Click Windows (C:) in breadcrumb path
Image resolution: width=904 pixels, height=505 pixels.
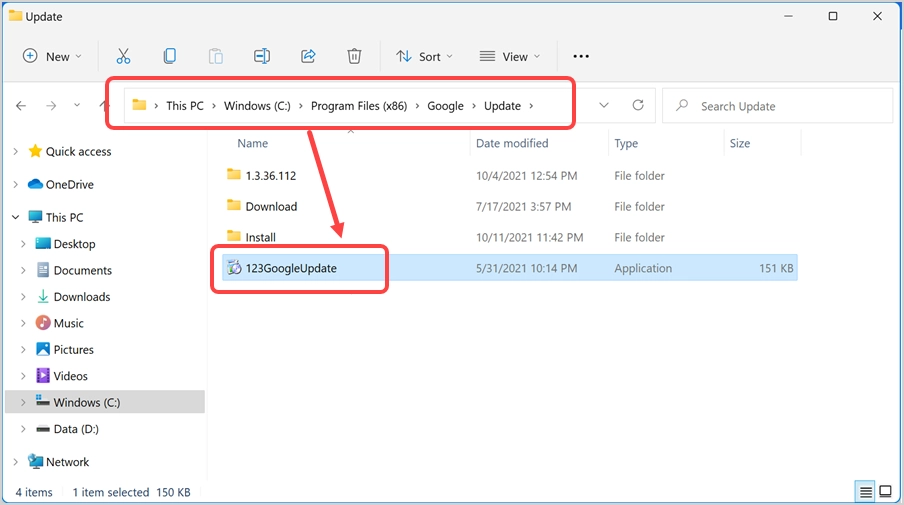[257, 105]
